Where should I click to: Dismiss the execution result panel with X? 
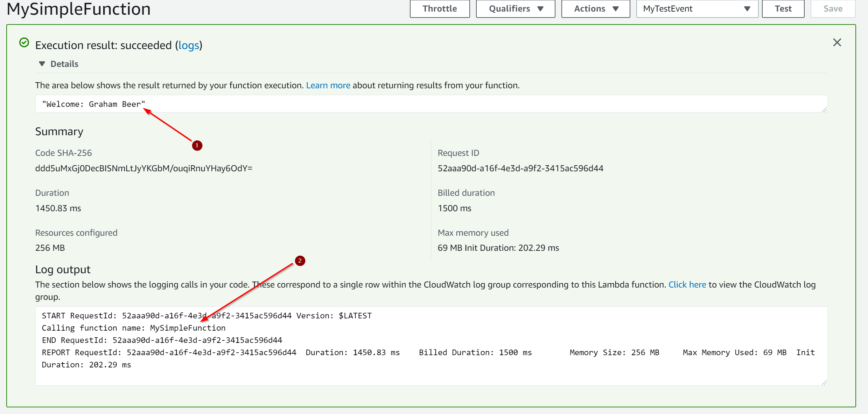pyautogui.click(x=837, y=42)
